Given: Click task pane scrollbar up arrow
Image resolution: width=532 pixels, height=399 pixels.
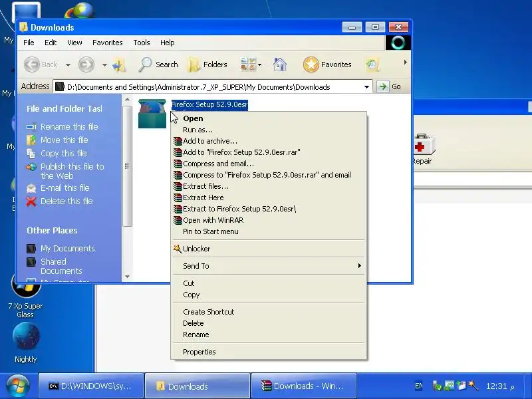Looking at the screenshot, I should 127,99.
